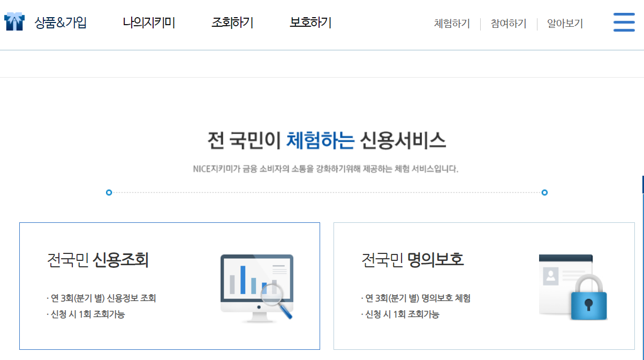Open the 보호하기 menu
The width and height of the screenshot is (644, 360).
[310, 23]
